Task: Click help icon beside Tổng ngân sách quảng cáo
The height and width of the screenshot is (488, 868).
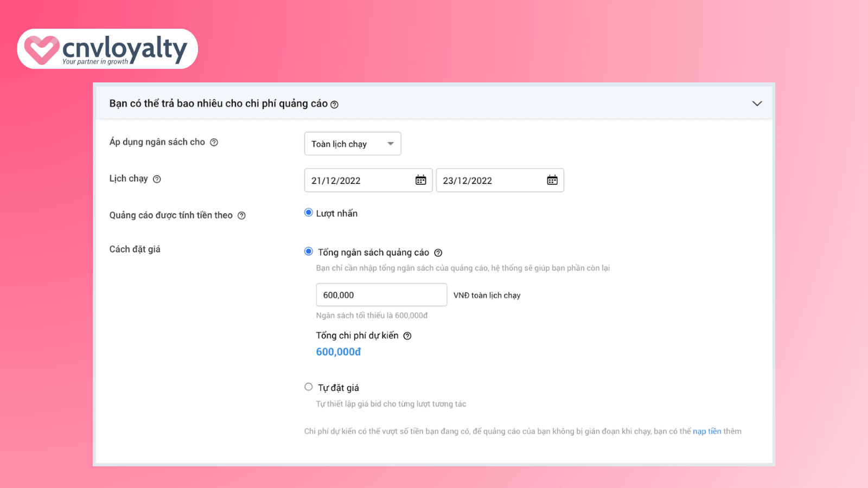Action: [438, 253]
